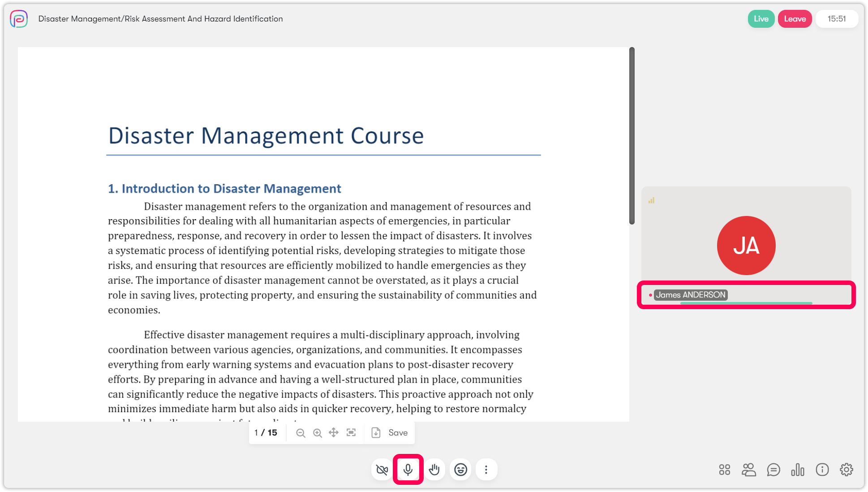Screen dimensions: 868x492
Task: Turn on the camera
Action: [382, 470]
